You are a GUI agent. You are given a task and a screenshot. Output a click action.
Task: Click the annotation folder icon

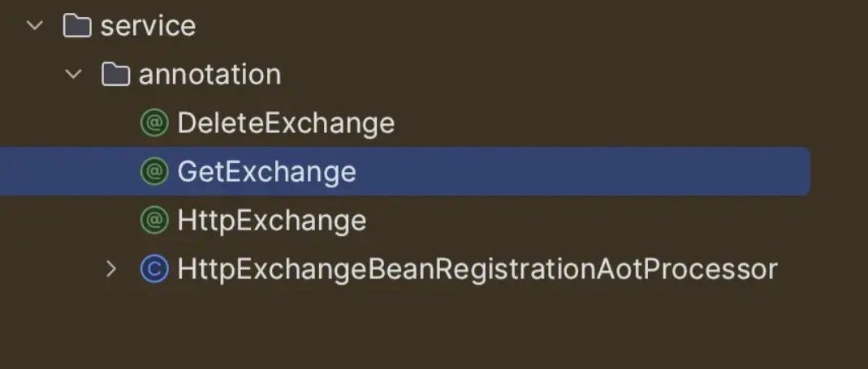point(115,74)
